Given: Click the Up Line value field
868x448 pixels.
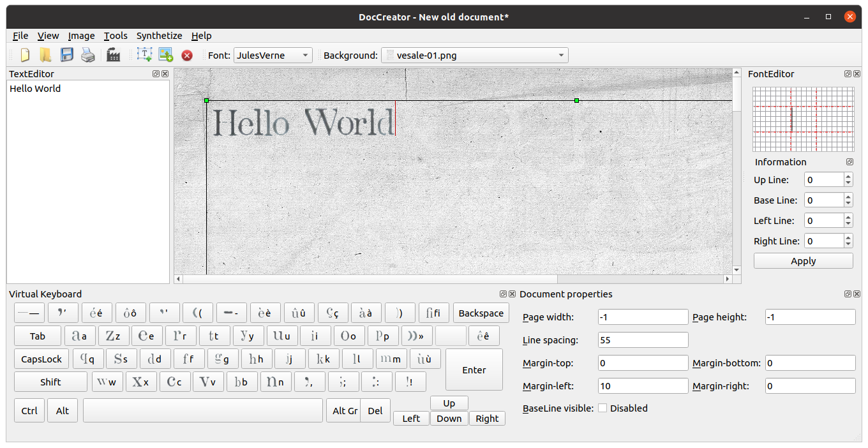Looking at the screenshot, I should tap(824, 180).
